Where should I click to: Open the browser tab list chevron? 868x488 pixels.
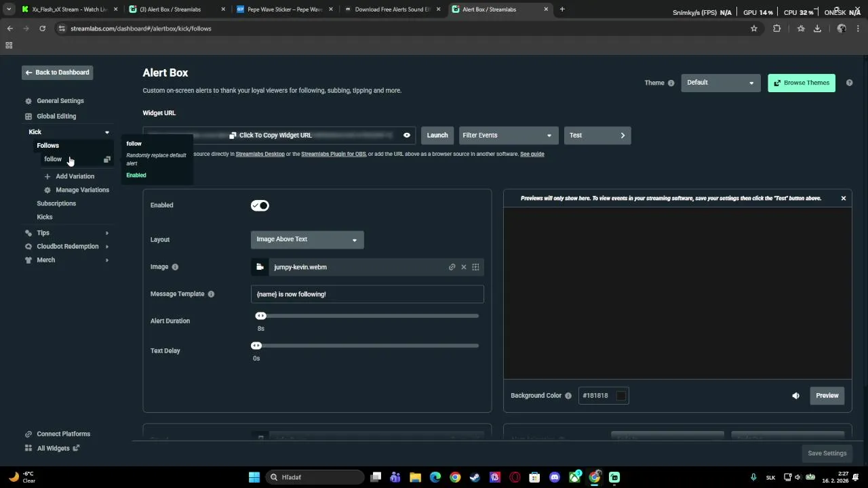9,9
